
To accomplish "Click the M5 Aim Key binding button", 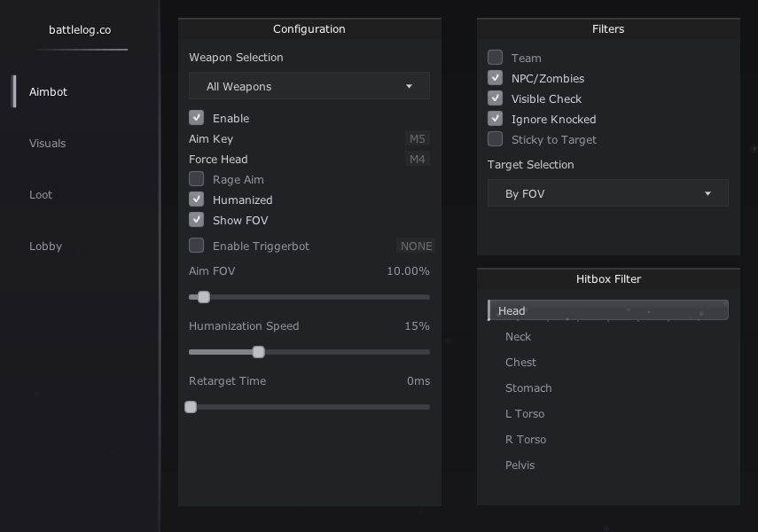I will [x=418, y=139].
